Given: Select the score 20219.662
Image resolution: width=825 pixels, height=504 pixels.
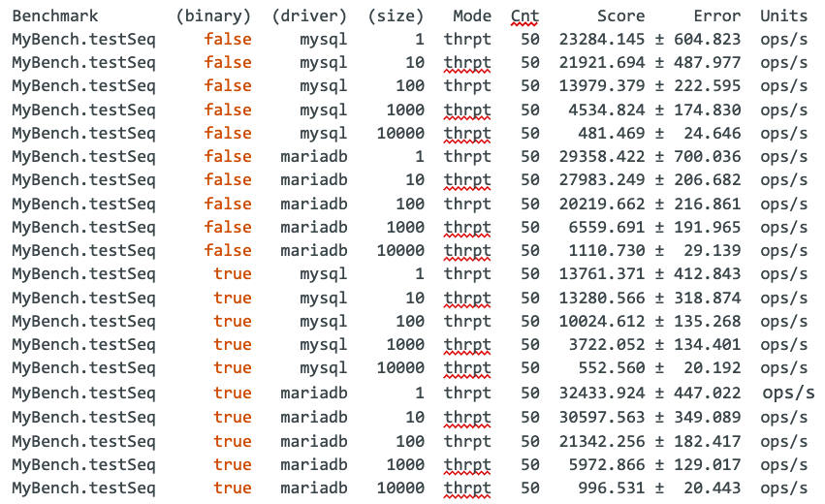Looking at the screenshot, I should coord(602,204).
